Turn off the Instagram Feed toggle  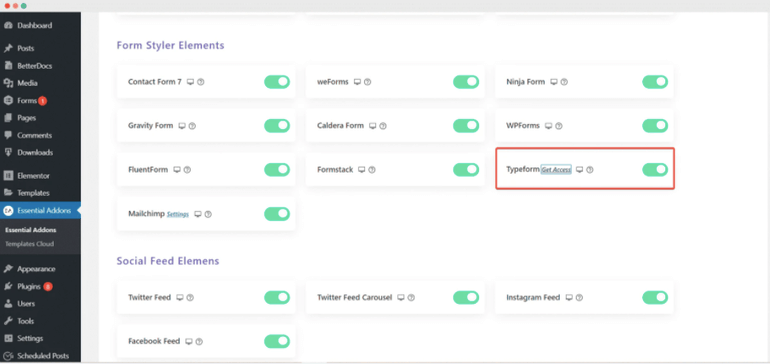point(655,298)
